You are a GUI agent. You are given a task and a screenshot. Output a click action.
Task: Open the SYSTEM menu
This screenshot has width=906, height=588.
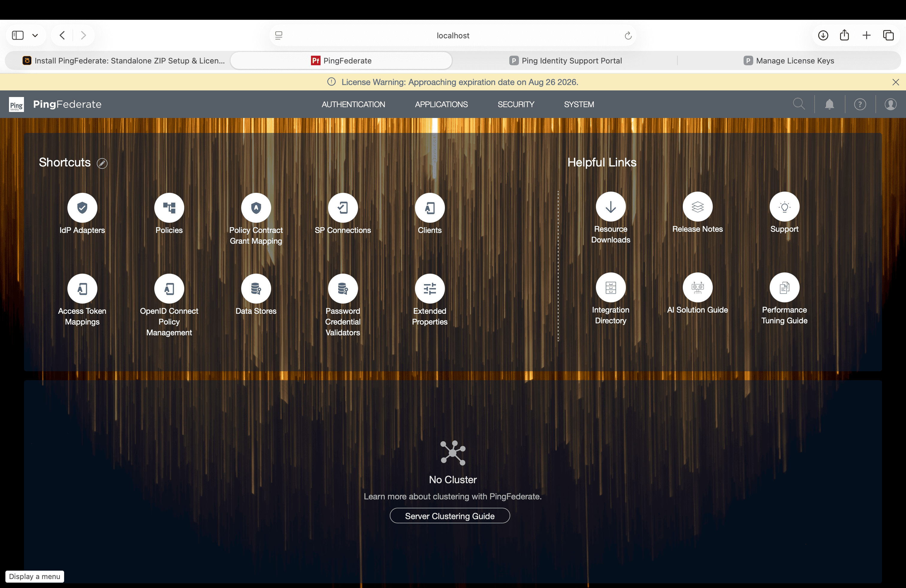pos(579,104)
